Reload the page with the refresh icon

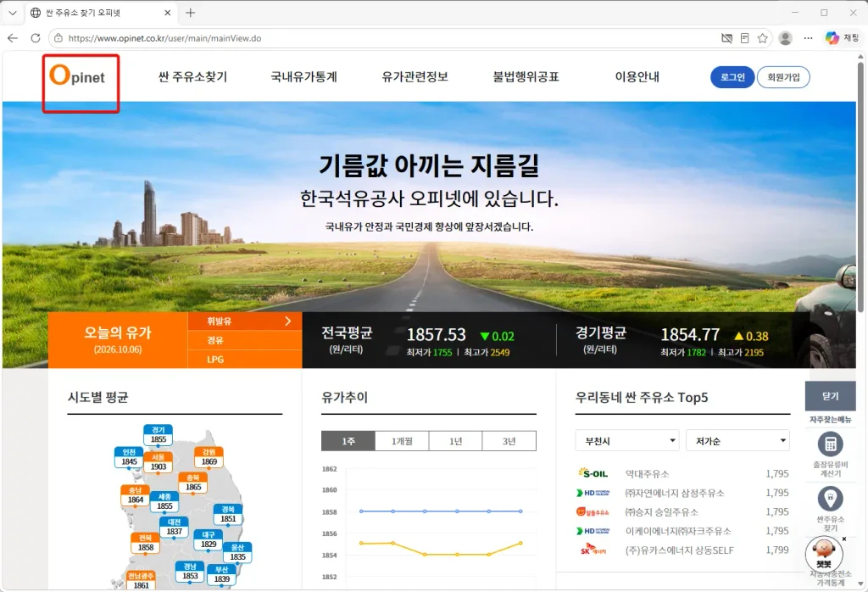36,38
